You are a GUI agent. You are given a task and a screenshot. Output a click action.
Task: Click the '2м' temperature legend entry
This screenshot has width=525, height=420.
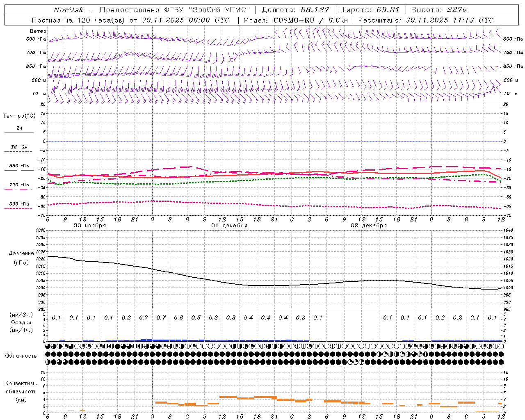pyautogui.click(x=19, y=128)
